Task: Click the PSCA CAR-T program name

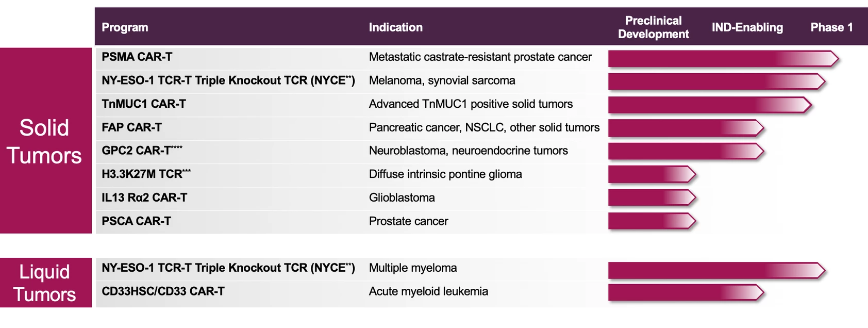Action: point(137,221)
